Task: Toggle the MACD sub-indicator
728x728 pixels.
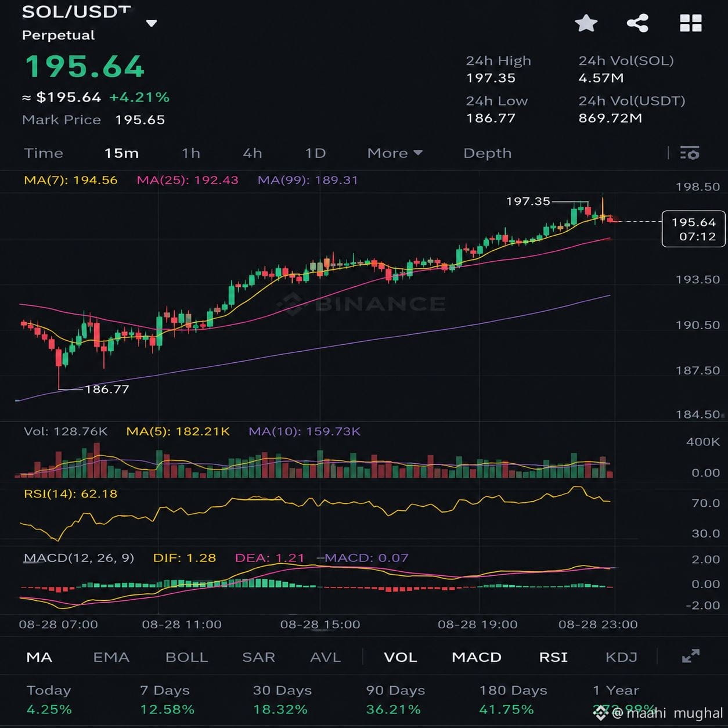Action: click(477, 657)
